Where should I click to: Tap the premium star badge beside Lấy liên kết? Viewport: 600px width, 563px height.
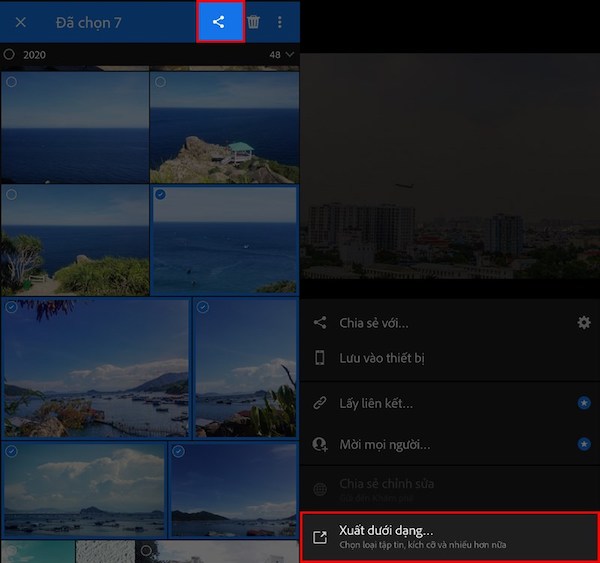coord(583,403)
